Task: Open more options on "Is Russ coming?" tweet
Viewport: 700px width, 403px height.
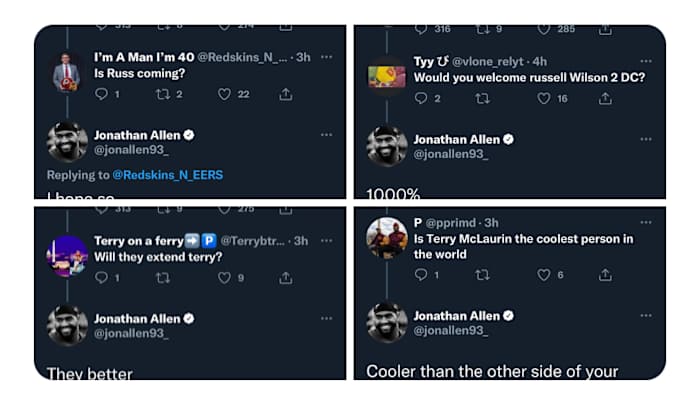Action: (x=326, y=58)
